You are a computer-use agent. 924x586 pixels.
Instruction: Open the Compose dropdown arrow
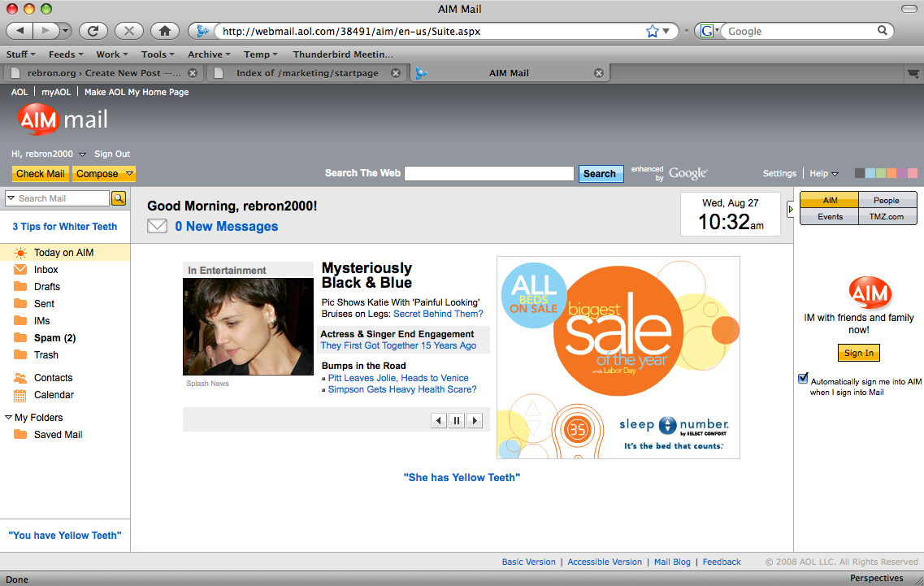point(130,173)
